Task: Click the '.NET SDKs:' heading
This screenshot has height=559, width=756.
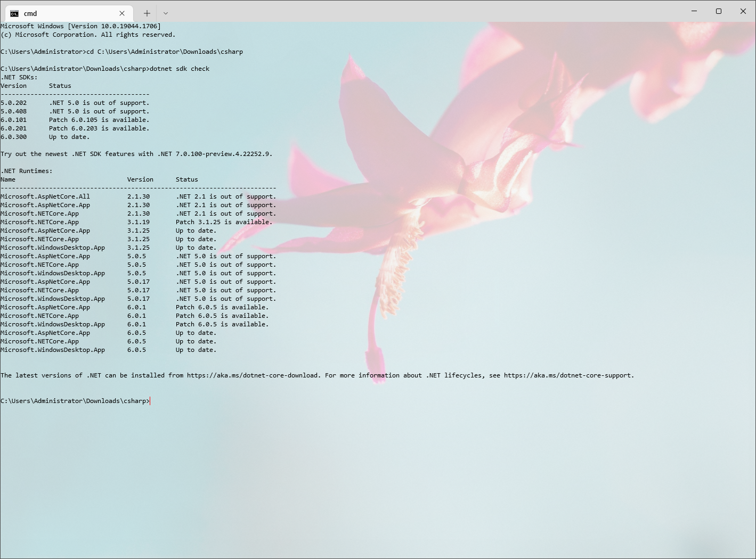Action: coord(19,77)
